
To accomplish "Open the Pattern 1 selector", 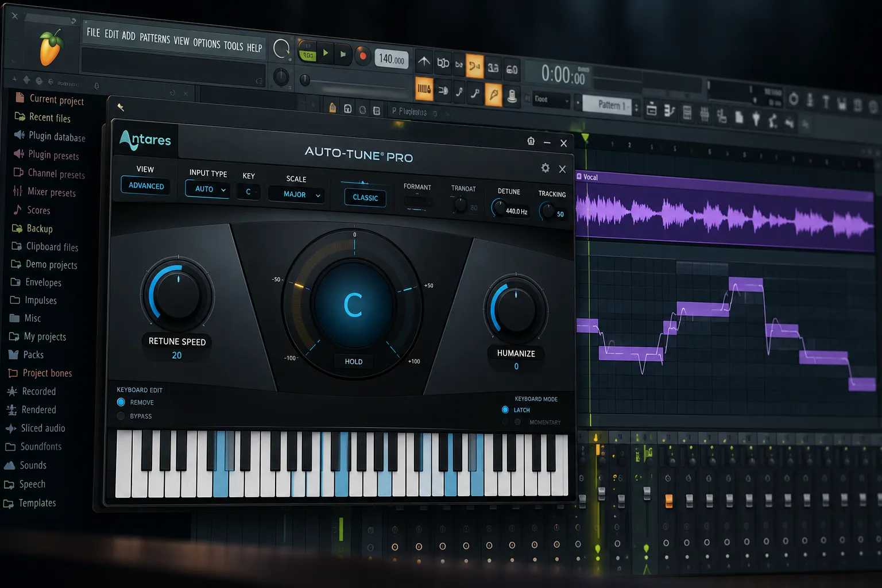I will (x=606, y=105).
